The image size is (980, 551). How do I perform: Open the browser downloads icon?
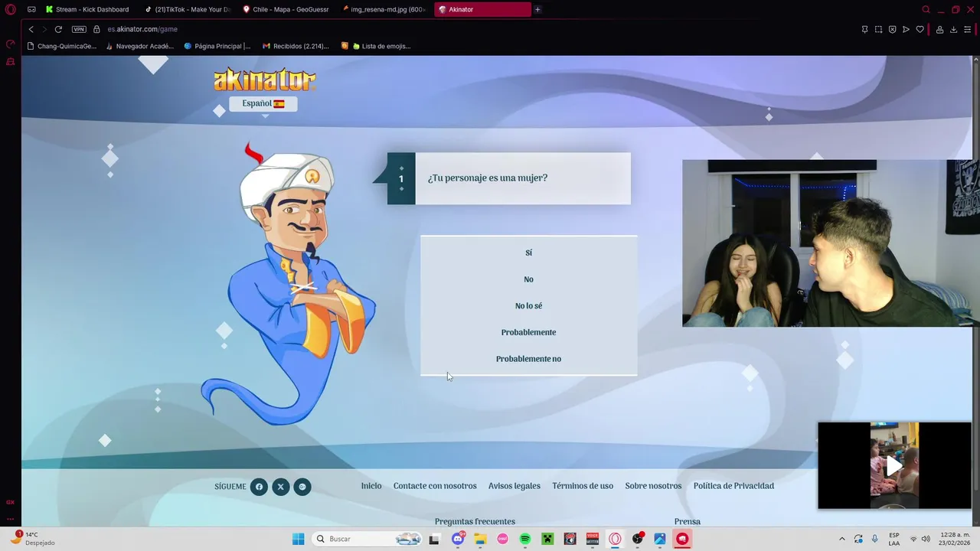[x=953, y=29]
